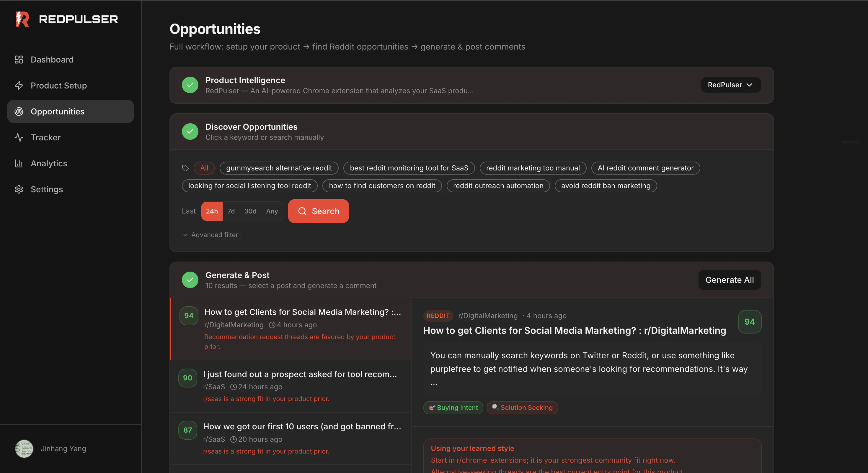Click the Product Setup lightning icon
868x473 pixels.
[19, 86]
